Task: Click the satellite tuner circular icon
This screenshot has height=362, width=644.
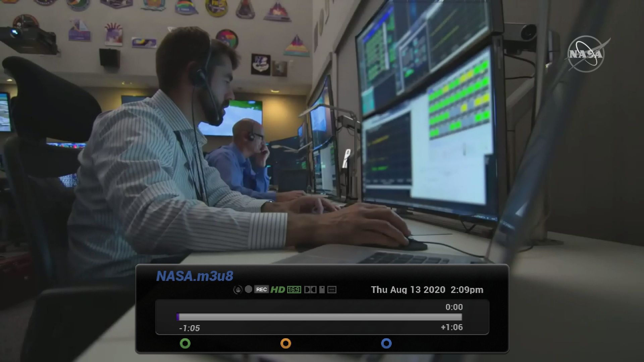Action: [x=237, y=290]
